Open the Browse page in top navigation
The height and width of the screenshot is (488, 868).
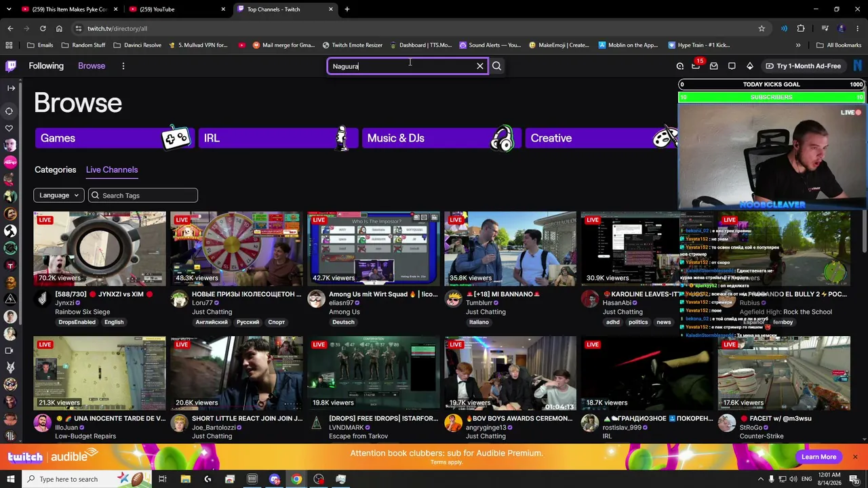tap(92, 66)
